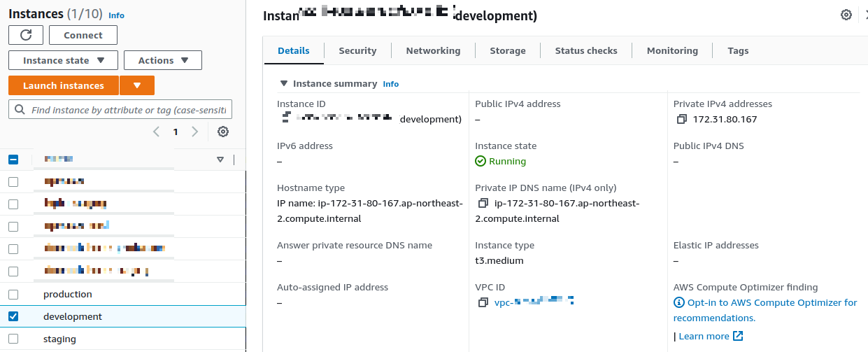Click the 172.31.80.167 private IP text
Image resolution: width=868 pixels, height=352 pixels.
[x=725, y=120]
